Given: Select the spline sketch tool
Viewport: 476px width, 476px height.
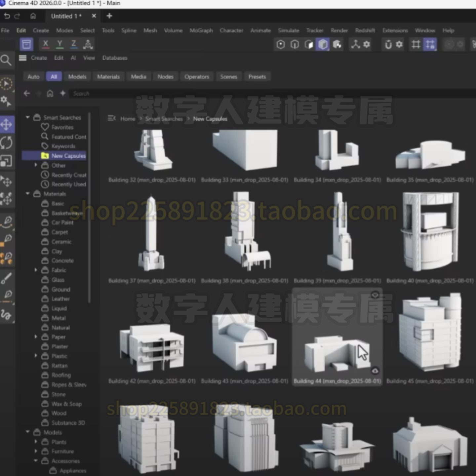Looking at the screenshot, I should click(x=6, y=314).
